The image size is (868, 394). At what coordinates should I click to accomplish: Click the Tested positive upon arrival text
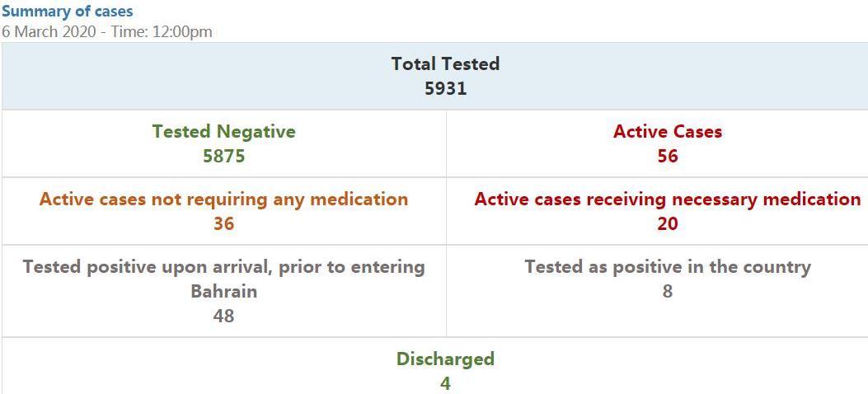(x=223, y=266)
